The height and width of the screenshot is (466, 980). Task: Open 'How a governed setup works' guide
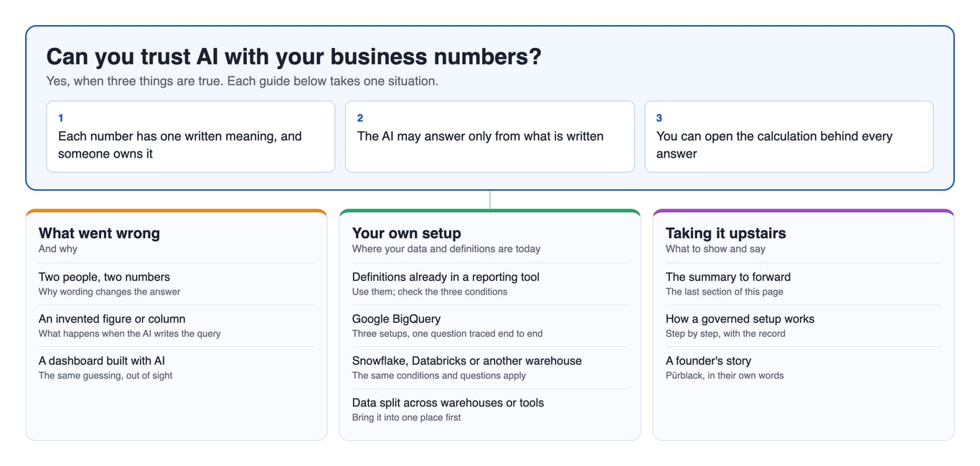coord(803,325)
